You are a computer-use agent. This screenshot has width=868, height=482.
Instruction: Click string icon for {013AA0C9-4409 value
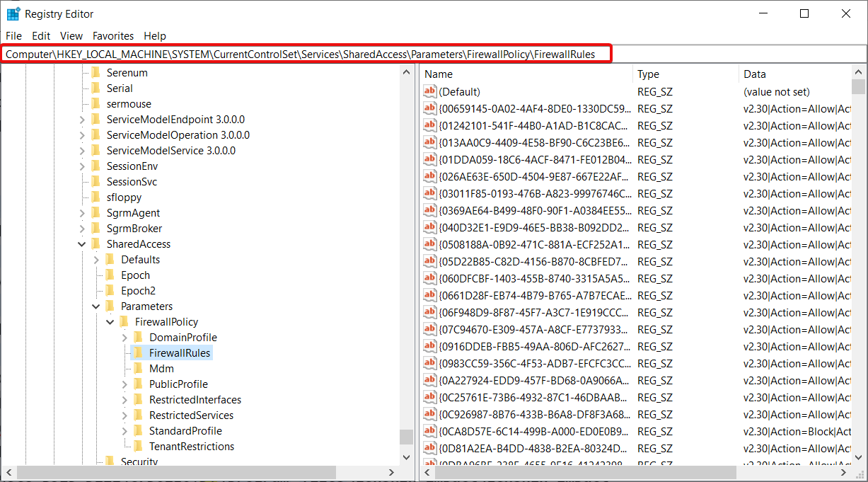[x=430, y=142]
